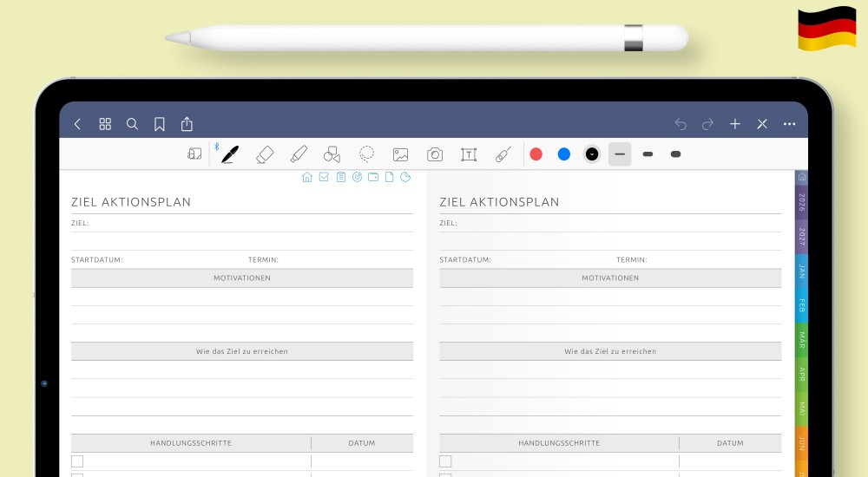Select the Pen tool
Image resolution: width=868 pixels, height=477 pixels.
click(229, 154)
